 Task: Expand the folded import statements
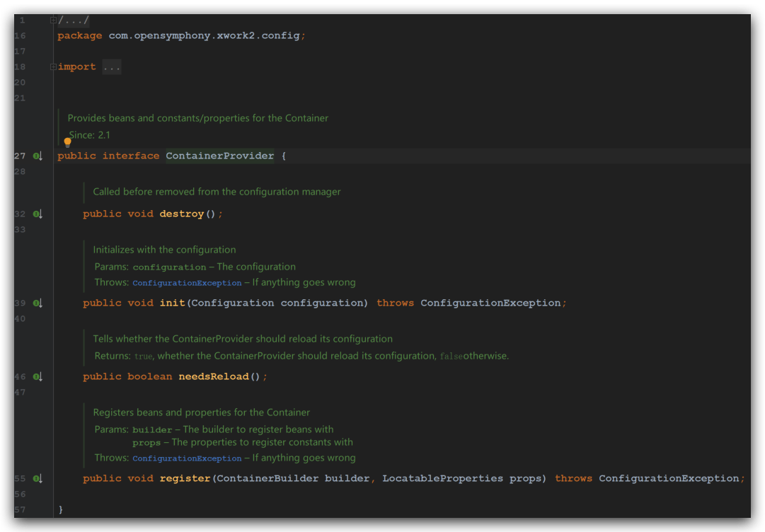tap(53, 66)
